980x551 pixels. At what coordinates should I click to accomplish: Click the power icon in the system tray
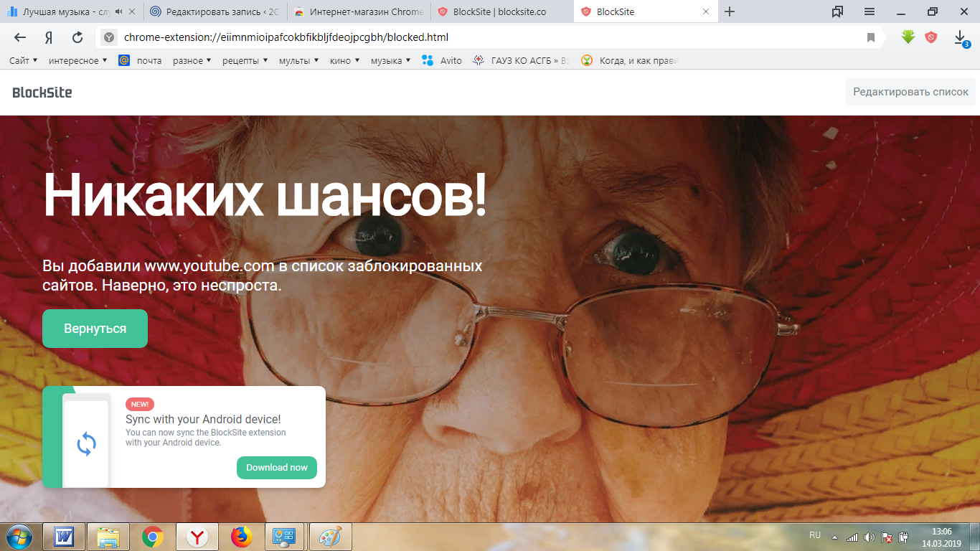coord(904,537)
